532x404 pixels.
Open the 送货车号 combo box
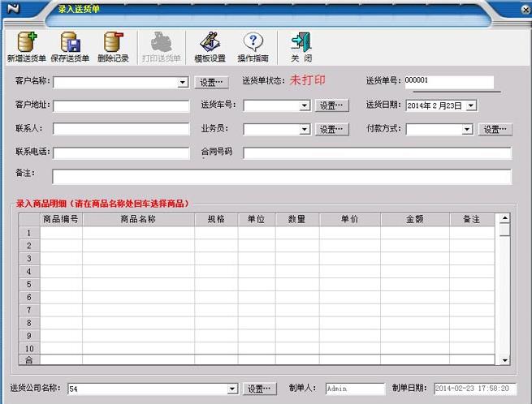coord(305,105)
